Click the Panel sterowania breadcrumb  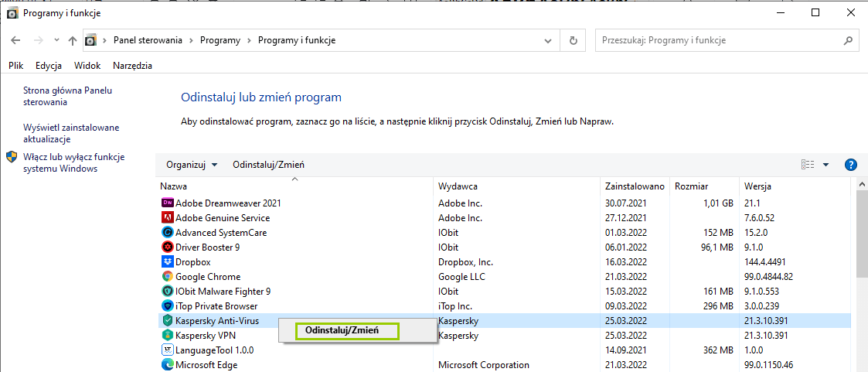coord(148,40)
